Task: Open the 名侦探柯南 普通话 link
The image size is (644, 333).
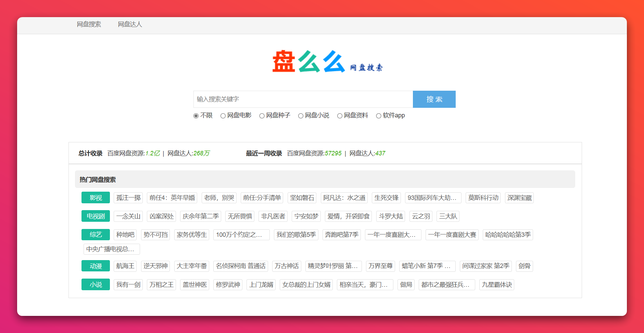Action: pos(240,266)
